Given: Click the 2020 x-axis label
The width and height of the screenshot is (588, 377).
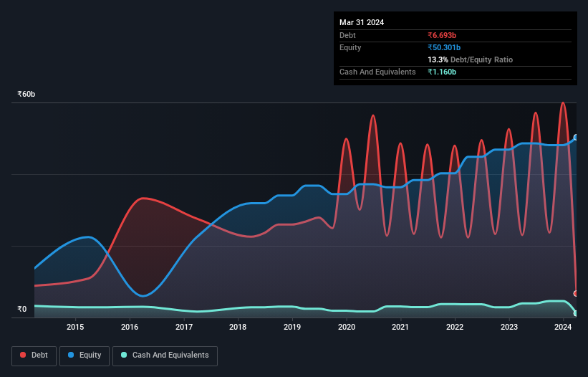Looking at the screenshot, I should pyautogui.click(x=347, y=327).
